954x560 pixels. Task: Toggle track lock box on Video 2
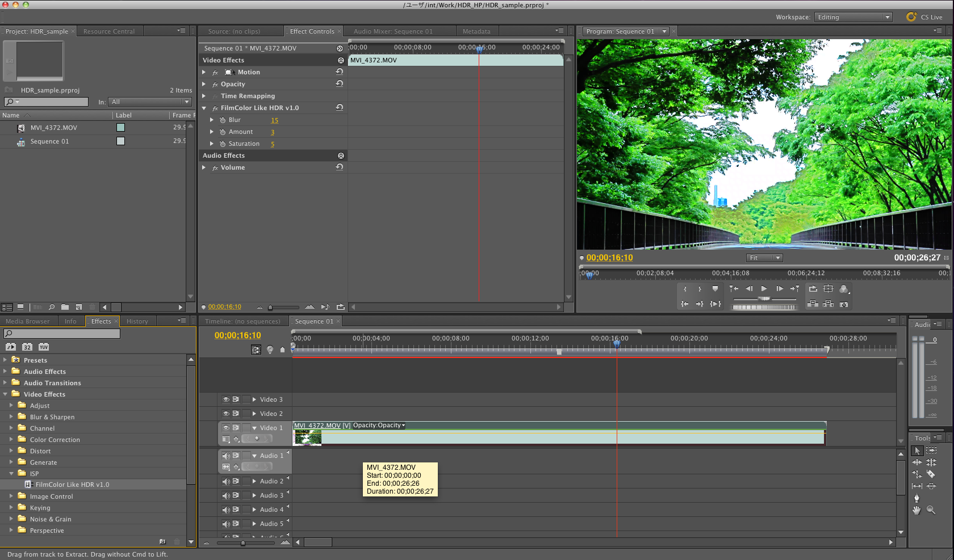click(x=246, y=414)
